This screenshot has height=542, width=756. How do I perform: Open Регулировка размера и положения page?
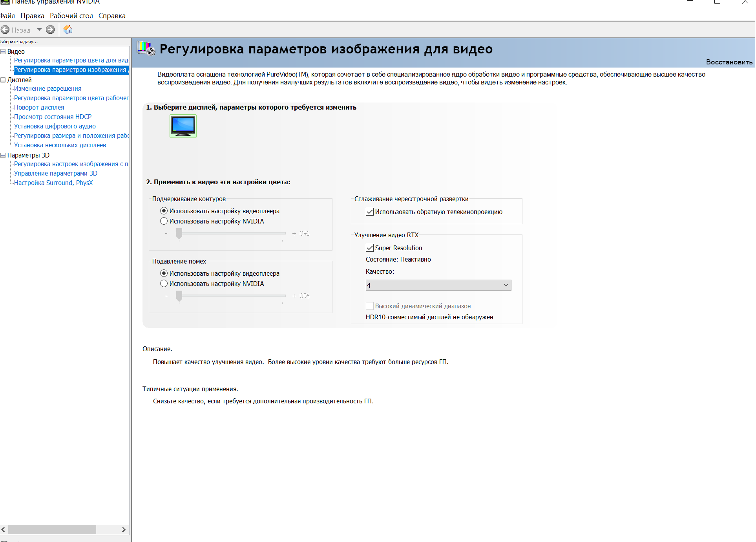coord(71,135)
